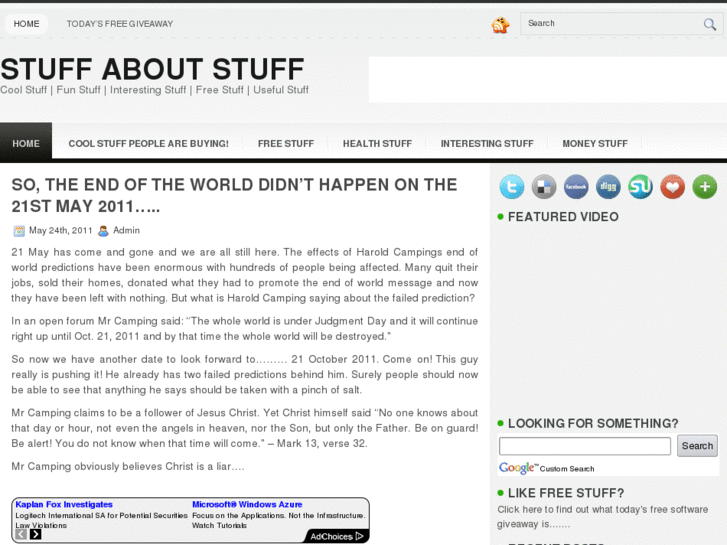The height and width of the screenshot is (545, 727).
Task: Click the site tagline 'Cool Stuff | Fun Stuff'
Action: point(154,90)
